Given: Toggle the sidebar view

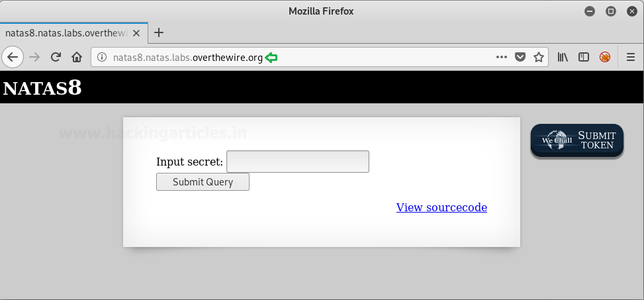Looking at the screenshot, I should coord(584,57).
